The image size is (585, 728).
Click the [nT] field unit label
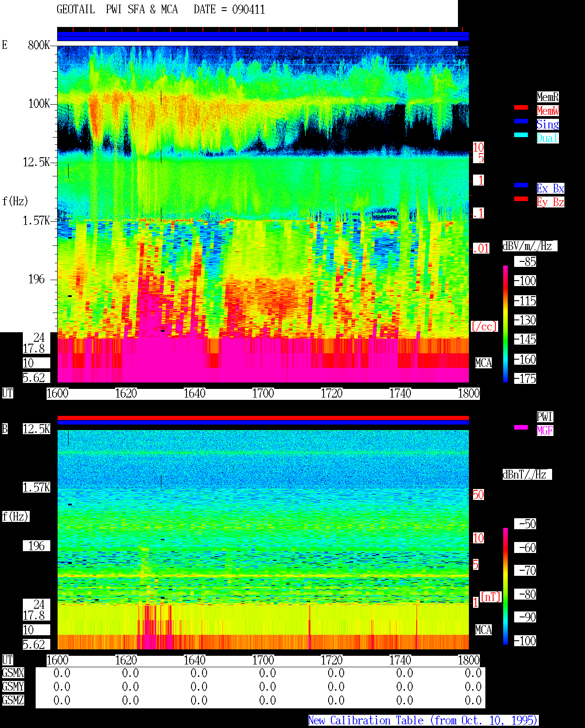pyautogui.click(x=491, y=597)
